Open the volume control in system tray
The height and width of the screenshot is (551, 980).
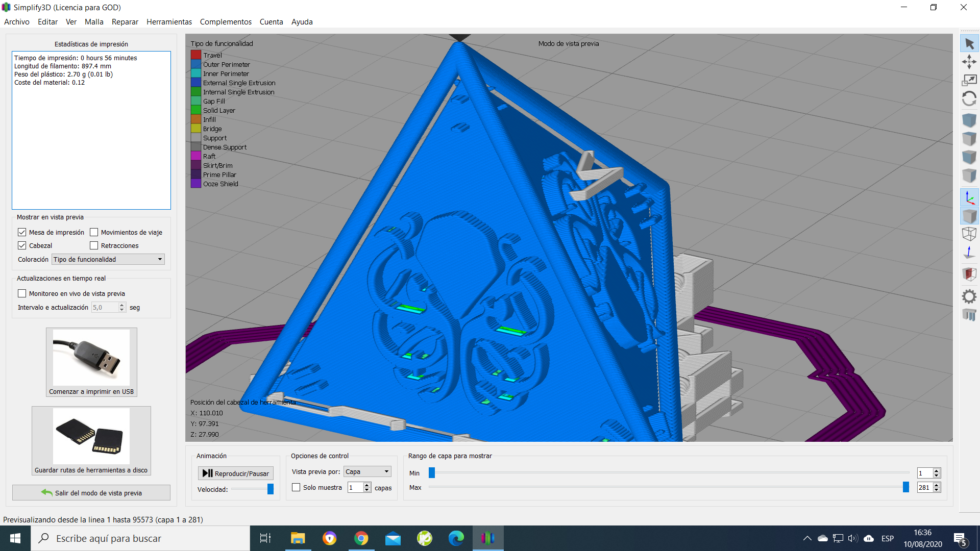[x=853, y=538]
